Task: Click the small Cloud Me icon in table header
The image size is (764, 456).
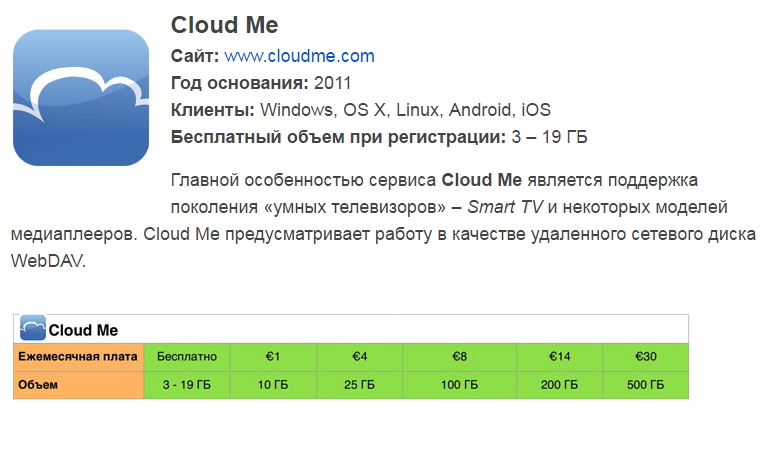Action: tap(33, 327)
